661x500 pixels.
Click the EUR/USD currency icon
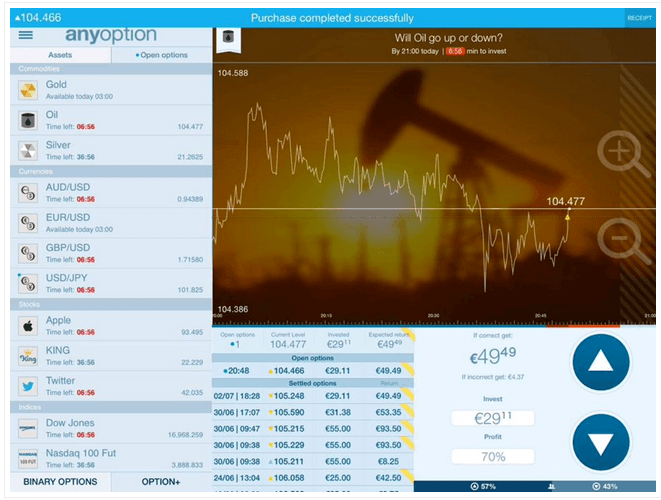click(28, 223)
